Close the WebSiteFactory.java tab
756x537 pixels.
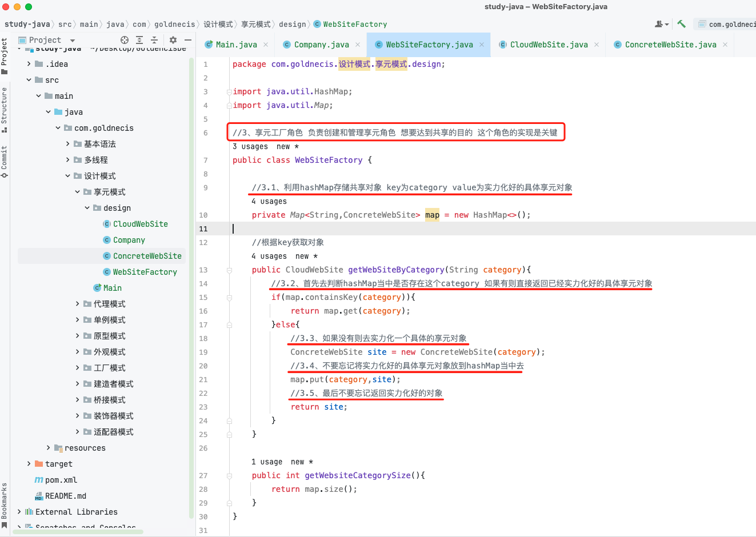(482, 45)
